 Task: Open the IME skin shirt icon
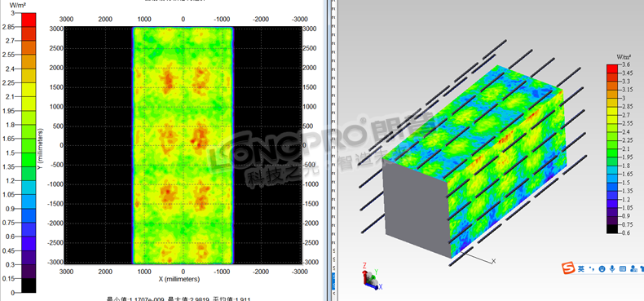[x=642, y=269]
